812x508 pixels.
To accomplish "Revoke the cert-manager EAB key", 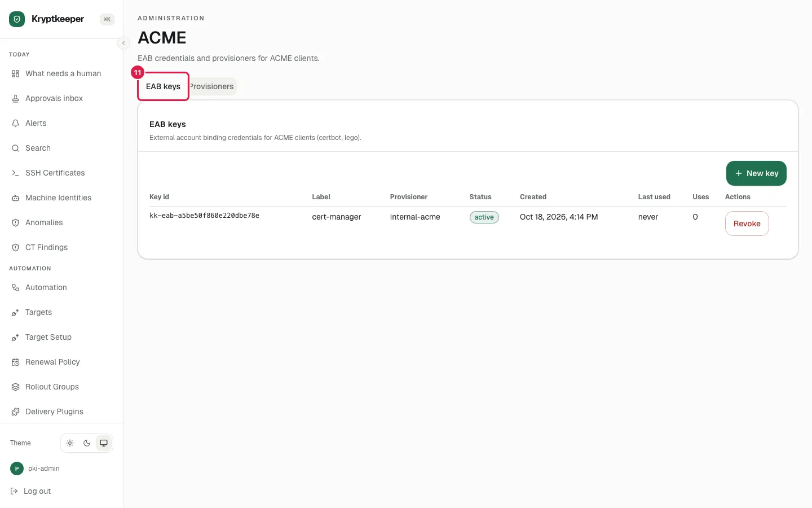I will (x=747, y=224).
